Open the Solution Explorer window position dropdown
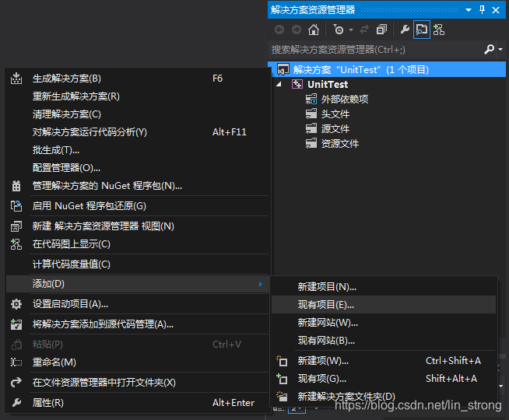Viewport: 509px width, 420px height. 469,10
